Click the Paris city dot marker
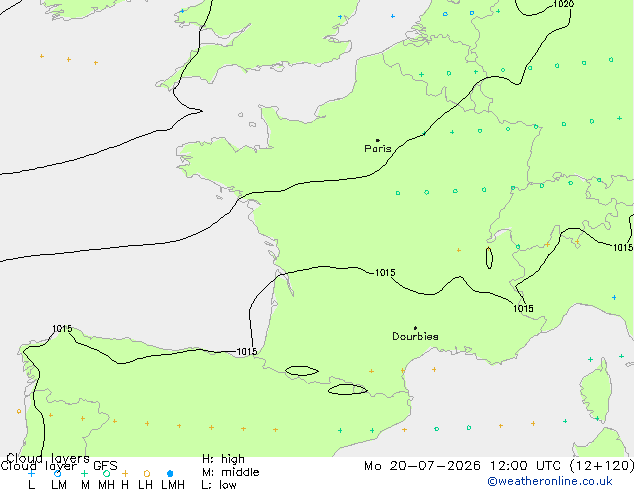 pyautogui.click(x=378, y=140)
